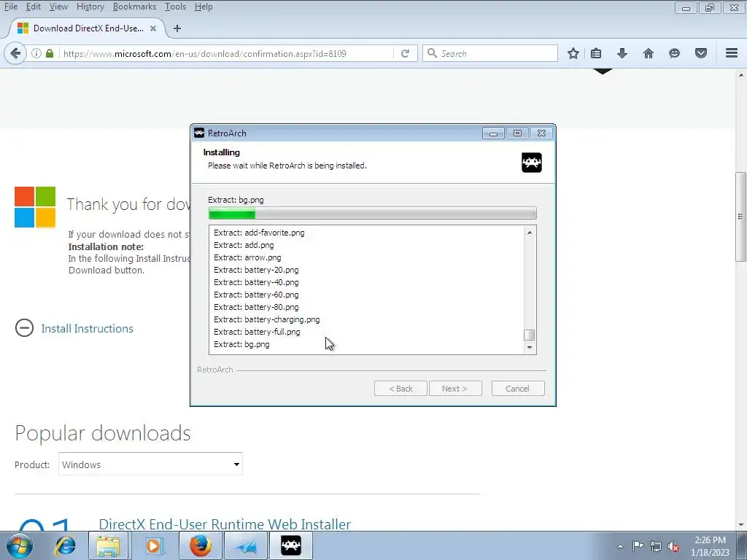747x560 pixels.
Task: Bookmark this page with star icon
Action: (x=573, y=53)
